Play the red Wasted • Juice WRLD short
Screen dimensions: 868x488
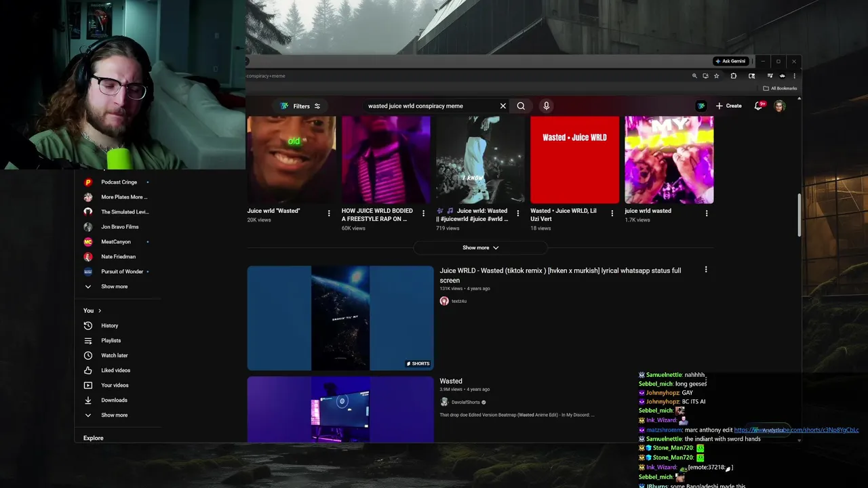pyautogui.click(x=574, y=159)
